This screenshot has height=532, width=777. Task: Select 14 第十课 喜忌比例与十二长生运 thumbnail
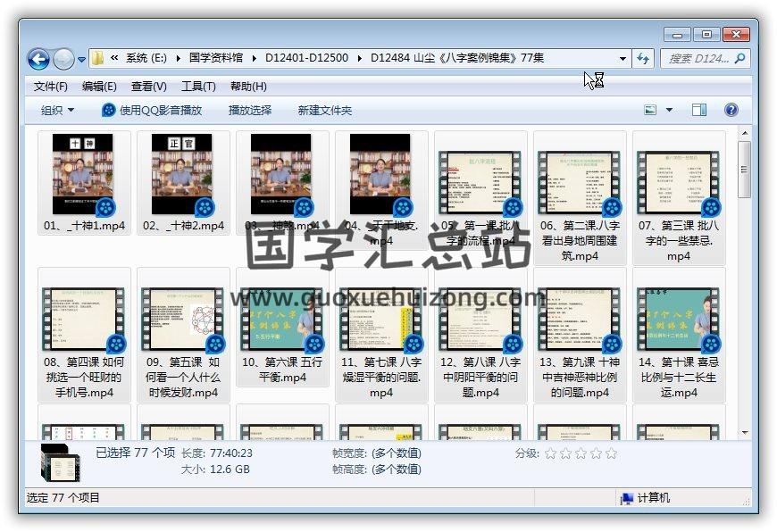coord(679,320)
